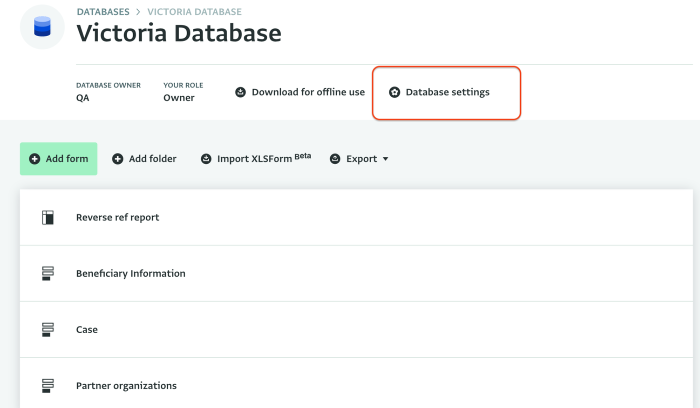Click the Owner role value
This screenshot has height=408, width=700.
pos(179,98)
